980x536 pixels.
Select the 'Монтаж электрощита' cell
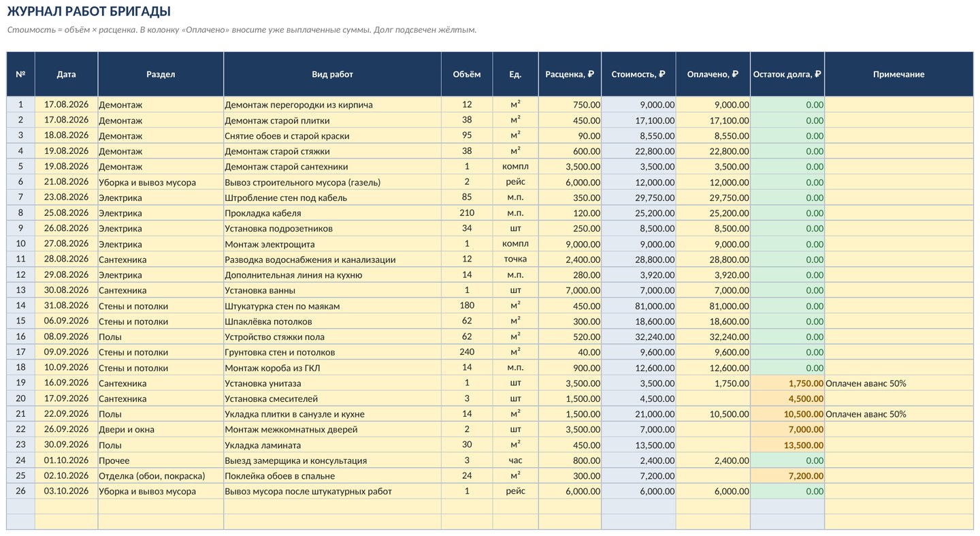point(332,244)
